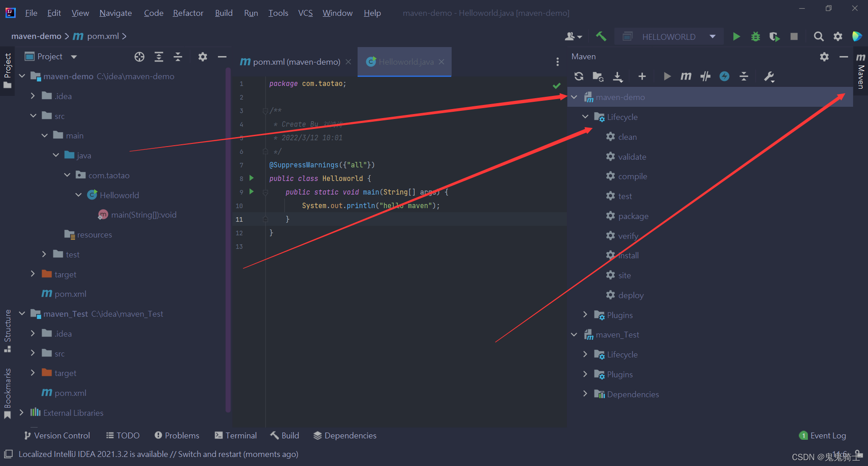Open the Problems tool window
868x466 pixels.
[x=177, y=435]
